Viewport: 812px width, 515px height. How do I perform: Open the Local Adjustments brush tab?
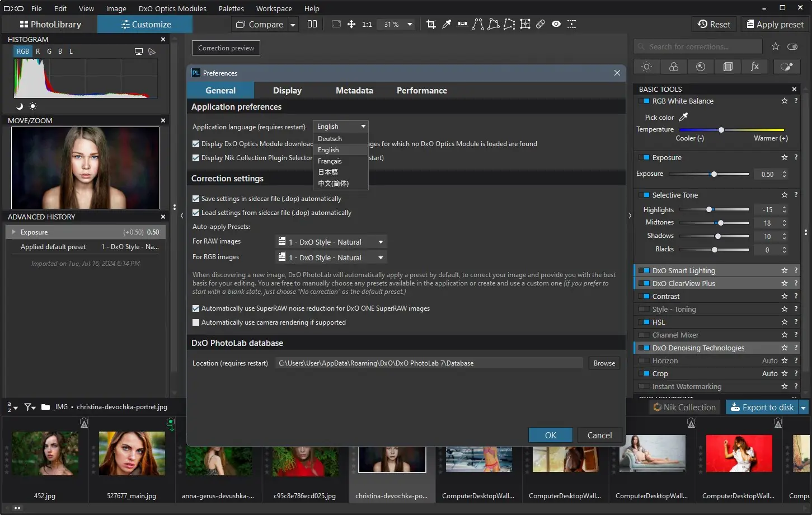pos(786,67)
